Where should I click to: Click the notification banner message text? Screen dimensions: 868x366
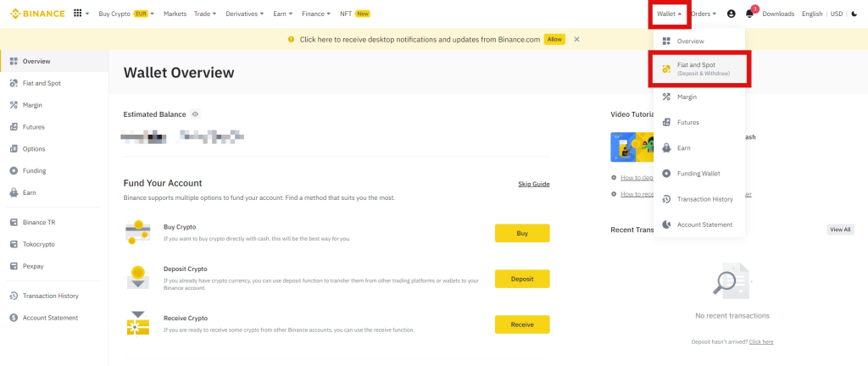tap(420, 39)
